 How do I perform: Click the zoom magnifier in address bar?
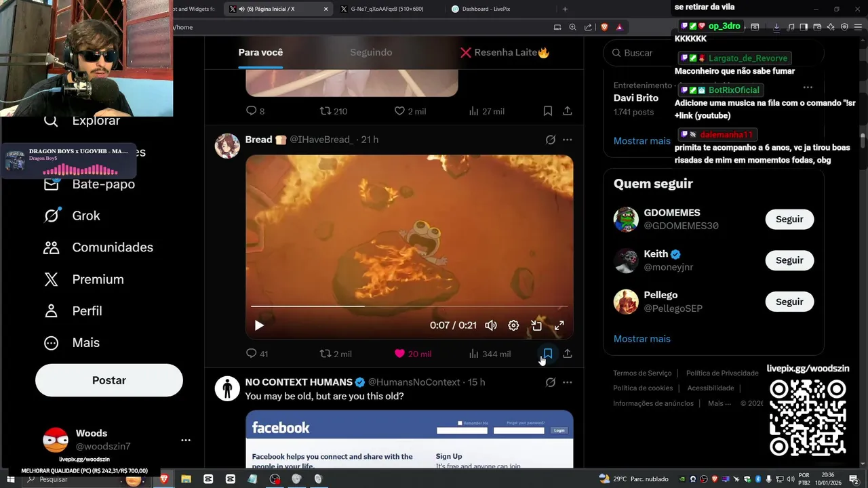point(572,27)
